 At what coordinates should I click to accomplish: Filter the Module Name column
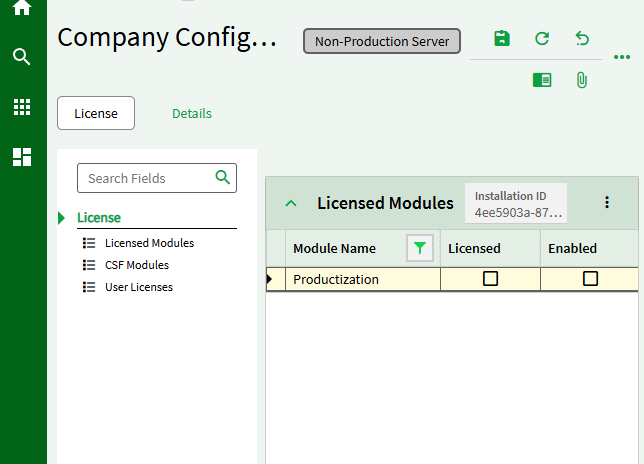point(420,248)
